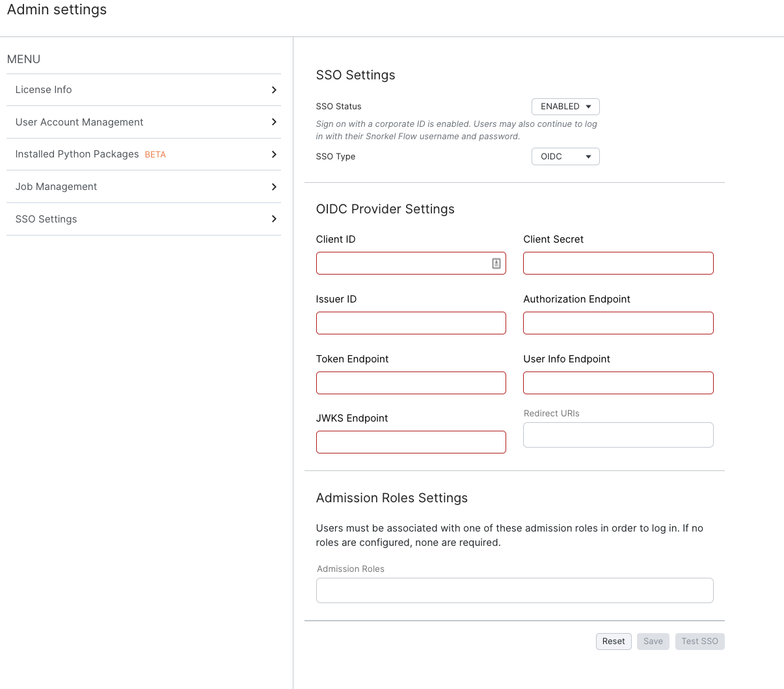Click the Save button
Viewport: 784px width, 689px height.
[x=653, y=641]
